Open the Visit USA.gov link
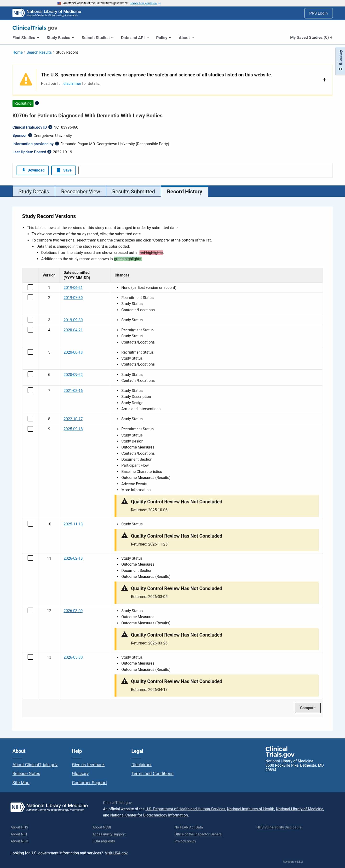Viewport: 345px width, 868px height. coord(116,853)
